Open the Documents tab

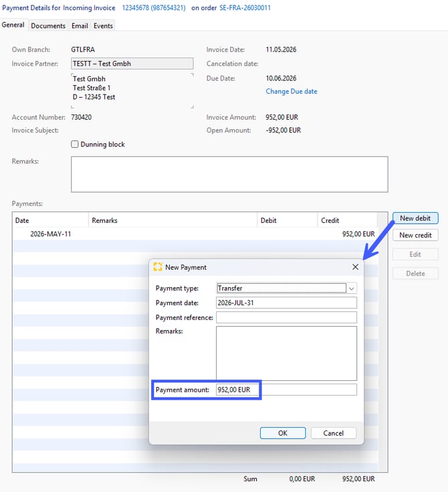(48, 25)
